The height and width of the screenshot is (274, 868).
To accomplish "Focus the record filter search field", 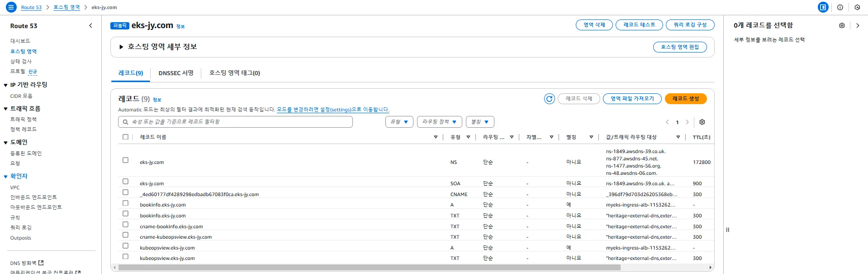I will [235, 122].
